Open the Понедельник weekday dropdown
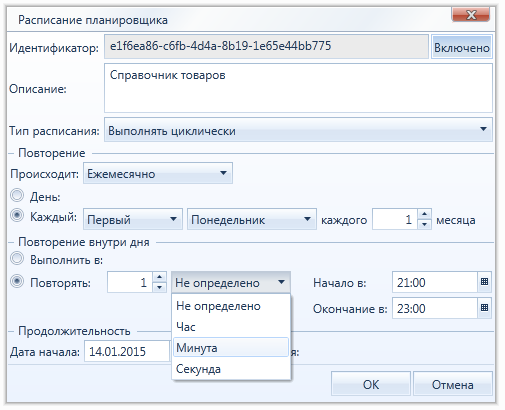This screenshot has width=505, height=410. (x=252, y=219)
